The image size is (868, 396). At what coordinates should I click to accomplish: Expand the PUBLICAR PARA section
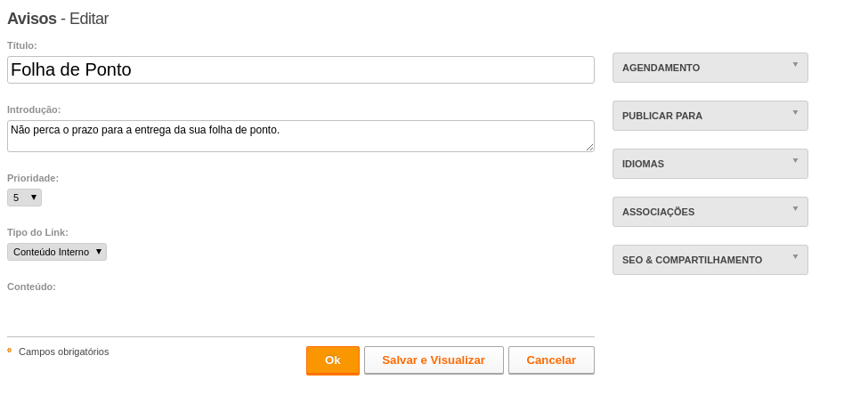click(710, 117)
